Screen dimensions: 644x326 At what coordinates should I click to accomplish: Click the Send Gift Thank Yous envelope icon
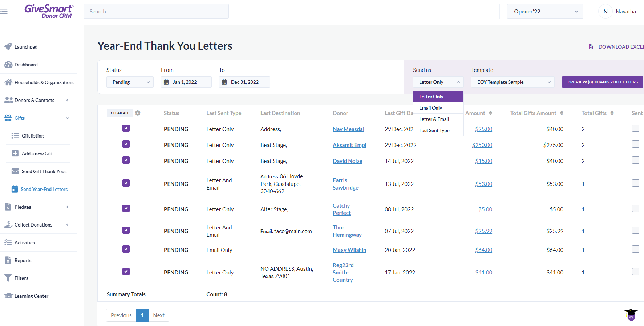click(x=15, y=171)
